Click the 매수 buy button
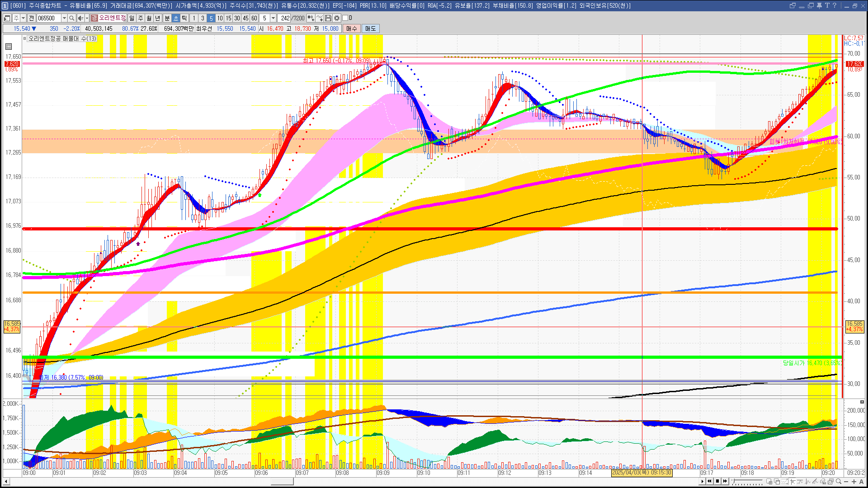This screenshot has width=868, height=488. 352,28
